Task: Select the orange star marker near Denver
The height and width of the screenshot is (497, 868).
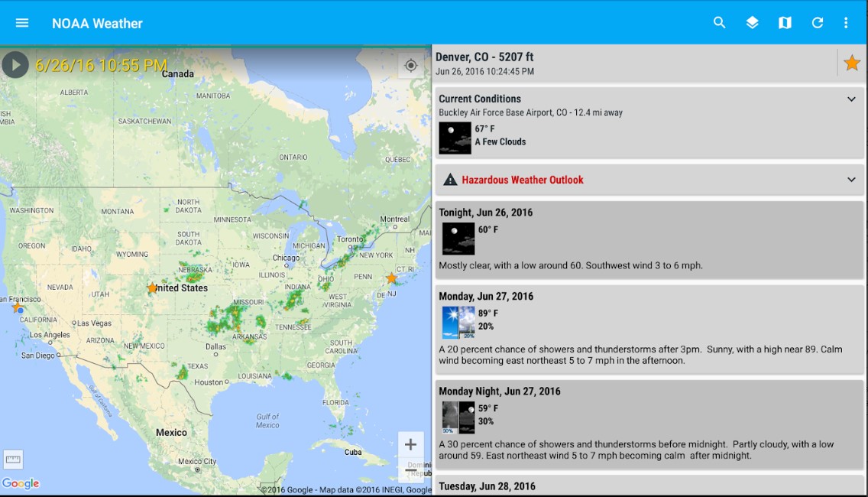Action: (x=152, y=288)
